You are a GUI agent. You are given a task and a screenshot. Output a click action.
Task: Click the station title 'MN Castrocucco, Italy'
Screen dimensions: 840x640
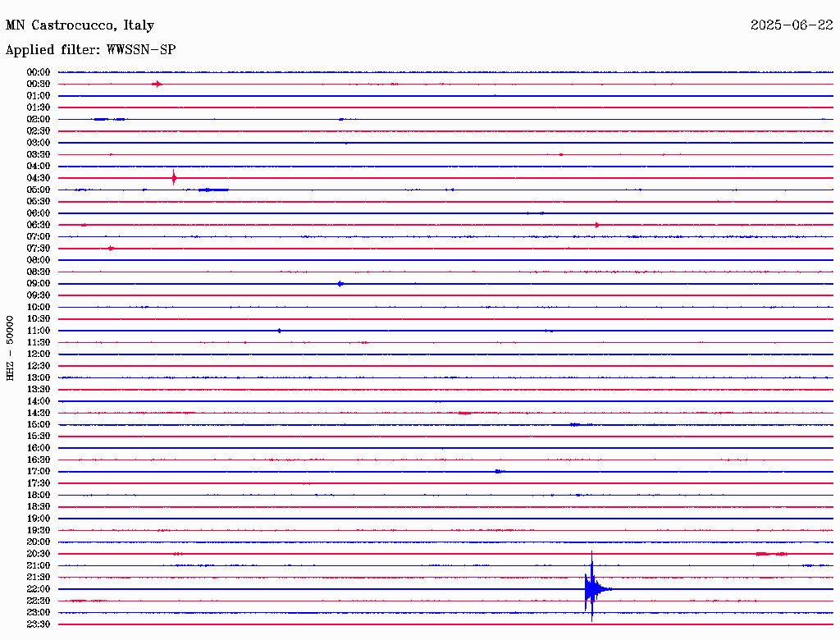[x=80, y=25]
